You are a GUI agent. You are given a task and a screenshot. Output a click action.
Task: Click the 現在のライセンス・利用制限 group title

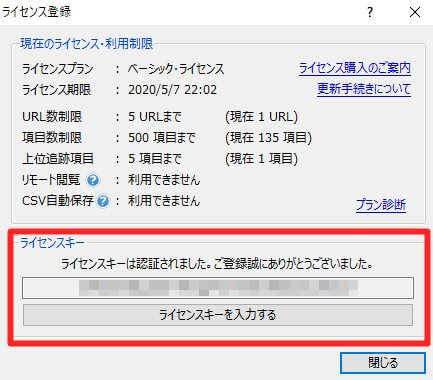[87, 44]
